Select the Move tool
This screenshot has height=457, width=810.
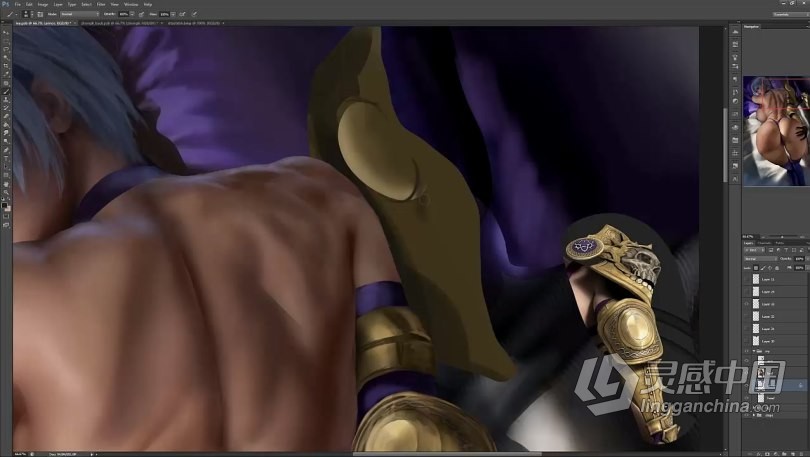tap(6, 33)
